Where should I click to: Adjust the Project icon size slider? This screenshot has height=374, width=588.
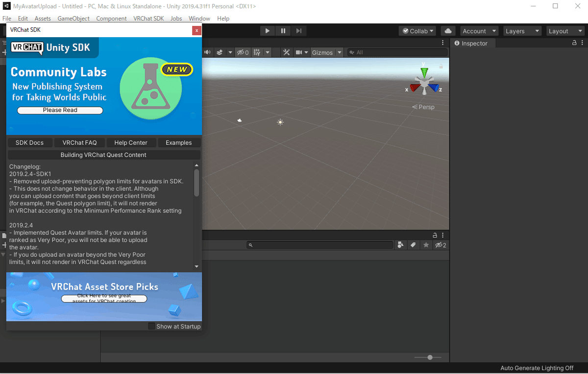coord(430,357)
